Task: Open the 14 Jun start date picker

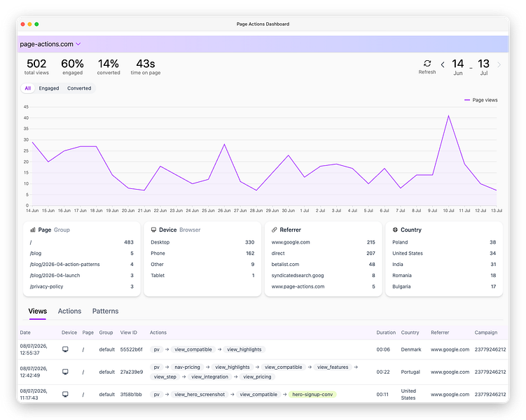Action: tap(458, 66)
